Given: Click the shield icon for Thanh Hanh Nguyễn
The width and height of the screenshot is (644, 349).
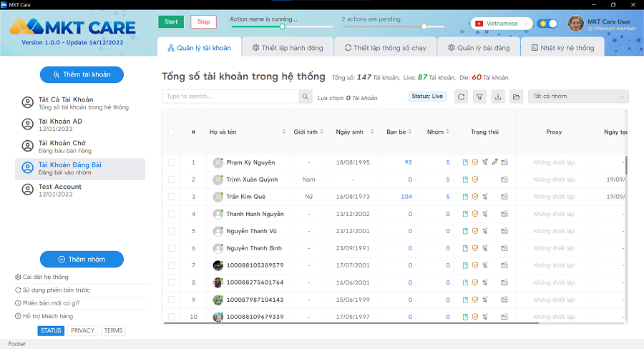Looking at the screenshot, I should pos(475,214).
